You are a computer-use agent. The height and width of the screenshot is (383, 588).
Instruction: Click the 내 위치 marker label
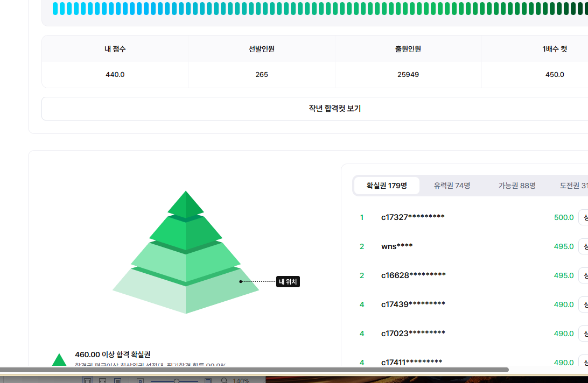click(x=288, y=281)
